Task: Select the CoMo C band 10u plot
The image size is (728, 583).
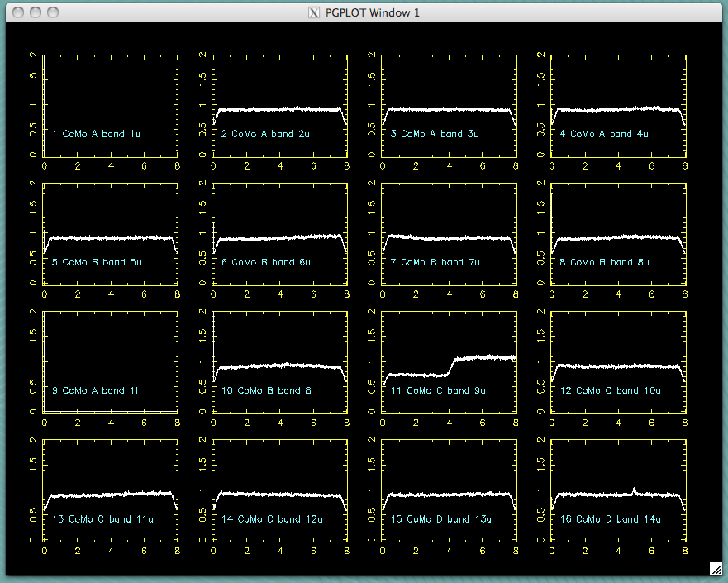Action: 618,362
